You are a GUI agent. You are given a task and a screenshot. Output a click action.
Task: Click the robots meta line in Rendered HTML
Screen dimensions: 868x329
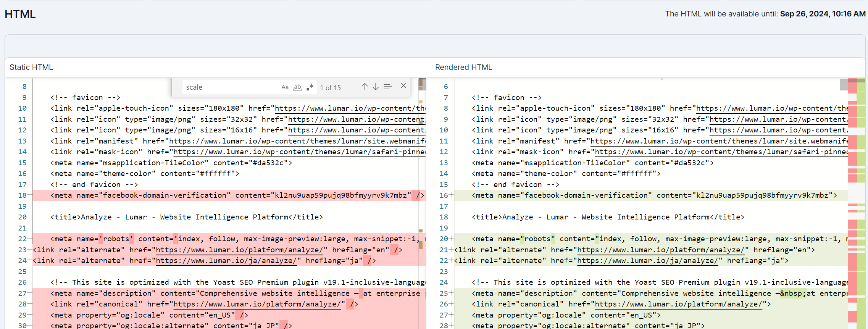pyautogui.click(x=651, y=239)
